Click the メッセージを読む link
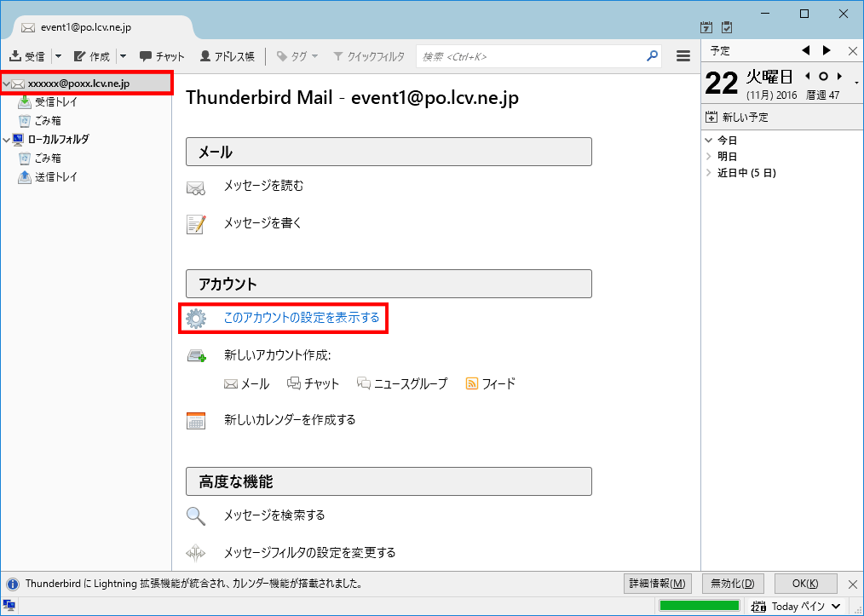 pos(263,186)
